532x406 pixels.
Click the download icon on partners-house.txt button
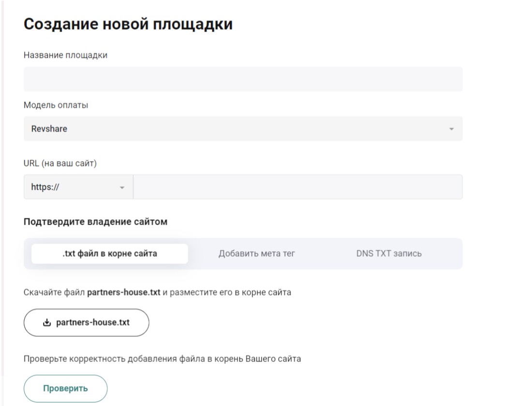coord(47,322)
